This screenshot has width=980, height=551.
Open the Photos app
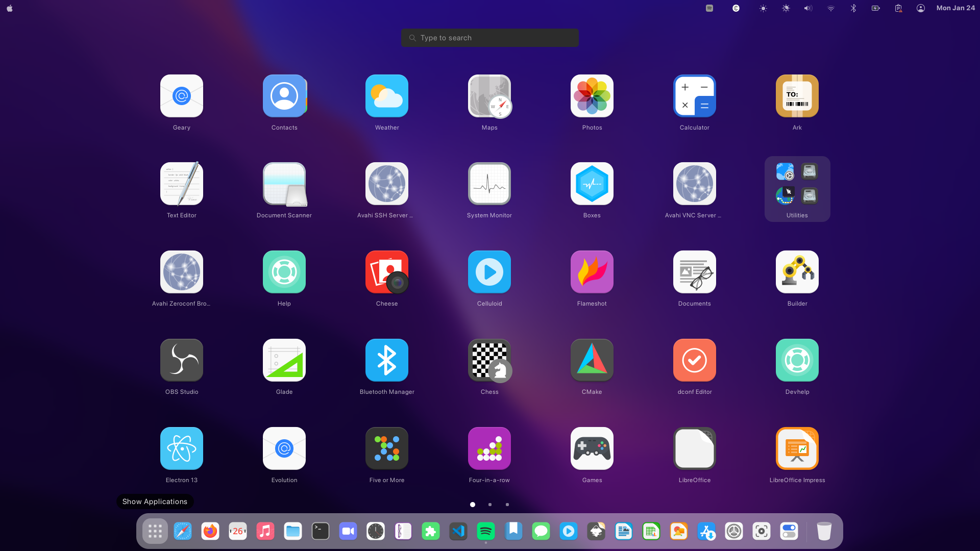(x=592, y=96)
